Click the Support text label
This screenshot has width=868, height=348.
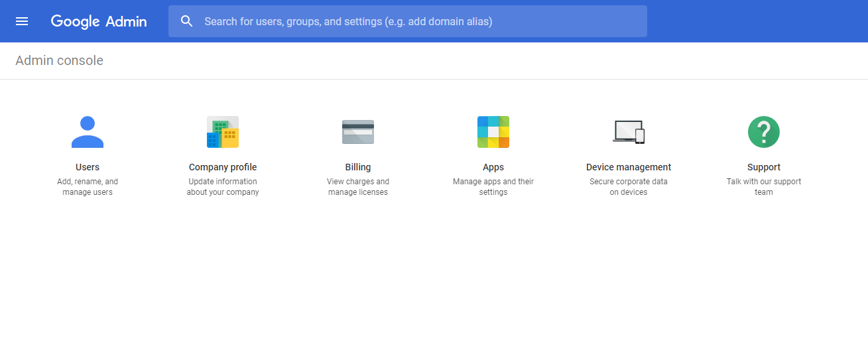[764, 167]
